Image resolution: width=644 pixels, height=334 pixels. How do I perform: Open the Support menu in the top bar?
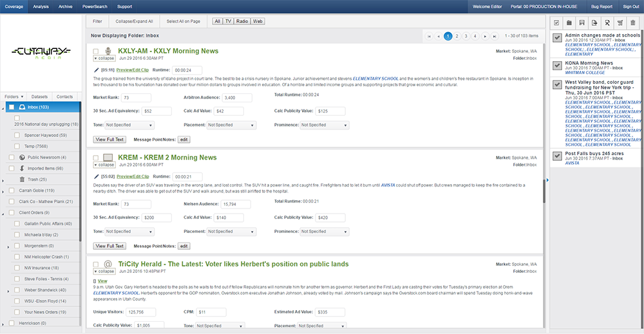click(124, 6)
